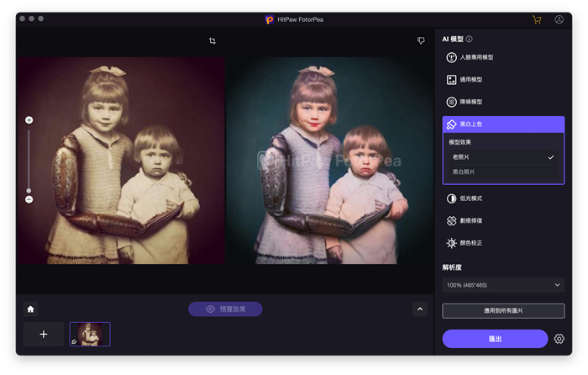Open the user account icon

559,19
